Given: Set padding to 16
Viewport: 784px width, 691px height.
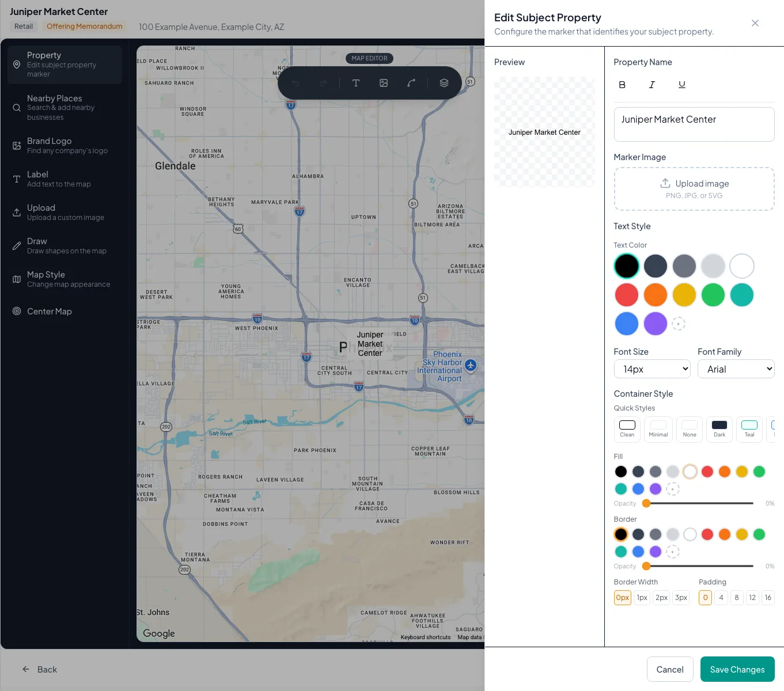Looking at the screenshot, I should (768, 598).
